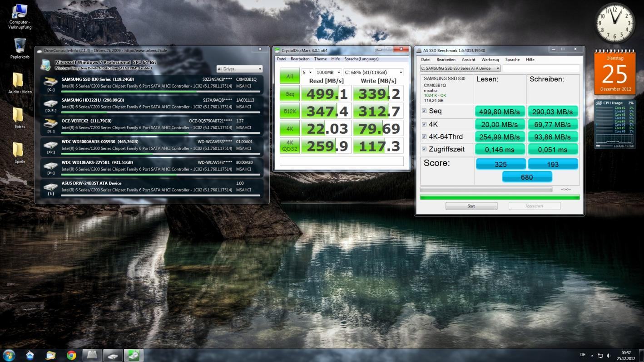Show hidden tray icons arrow
644x362 pixels.
tap(592, 355)
